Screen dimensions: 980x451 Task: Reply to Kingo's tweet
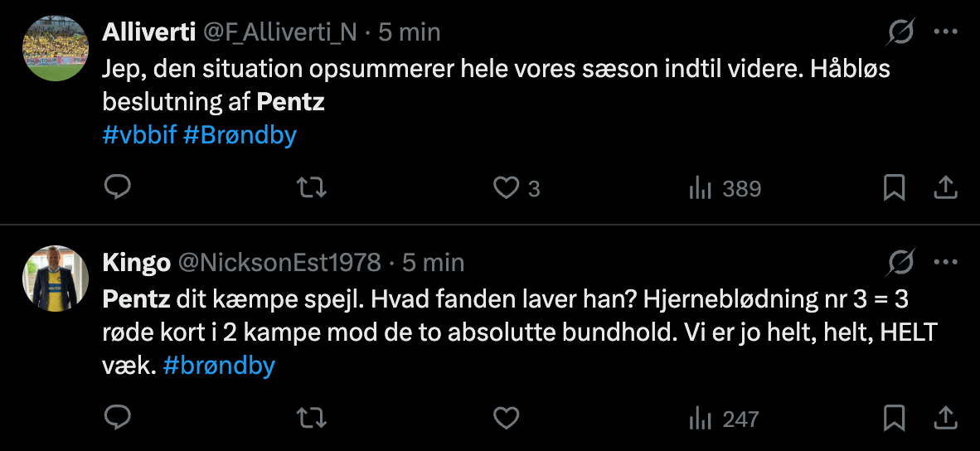click(x=118, y=418)
